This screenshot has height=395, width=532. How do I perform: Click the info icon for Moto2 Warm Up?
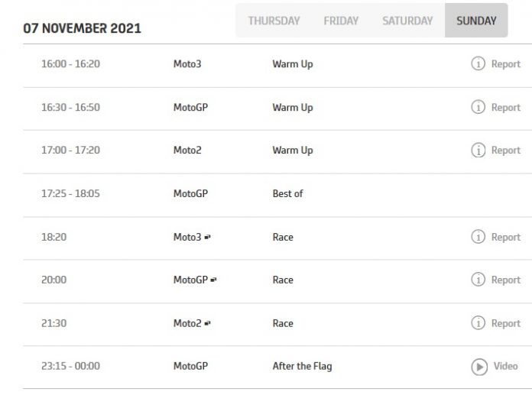tap(478, 151)
